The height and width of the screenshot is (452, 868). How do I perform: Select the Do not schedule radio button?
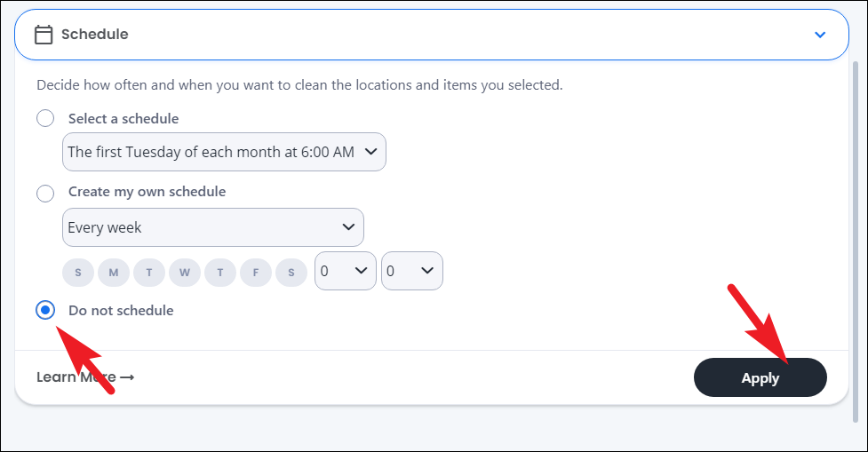[x=45, y=311]
